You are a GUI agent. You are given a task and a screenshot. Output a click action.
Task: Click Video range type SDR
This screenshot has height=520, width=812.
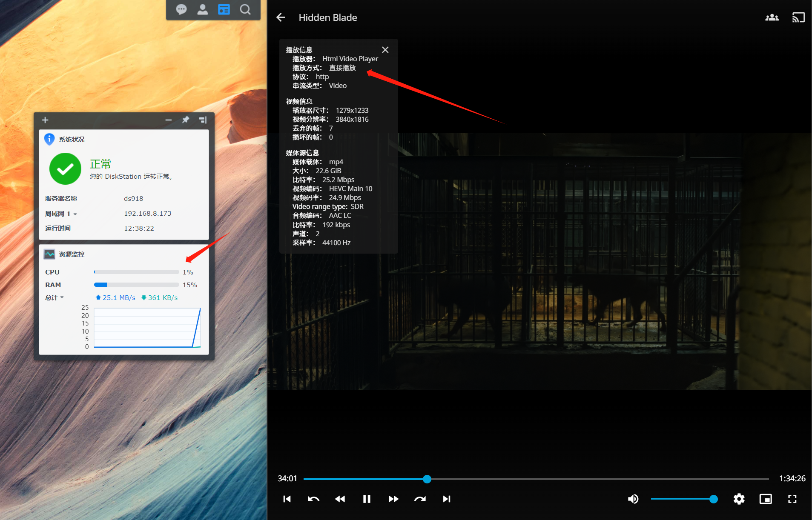[x=328, y=206]
